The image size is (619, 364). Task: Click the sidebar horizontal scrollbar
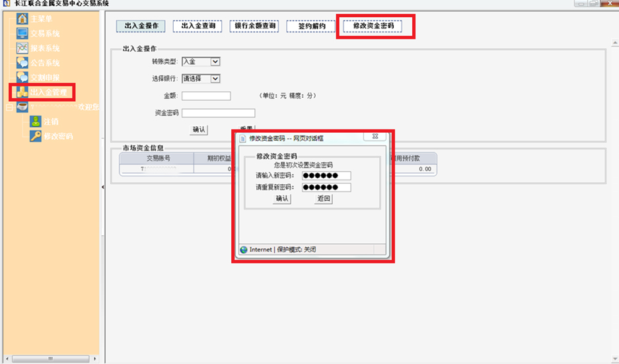coord(51,359)
